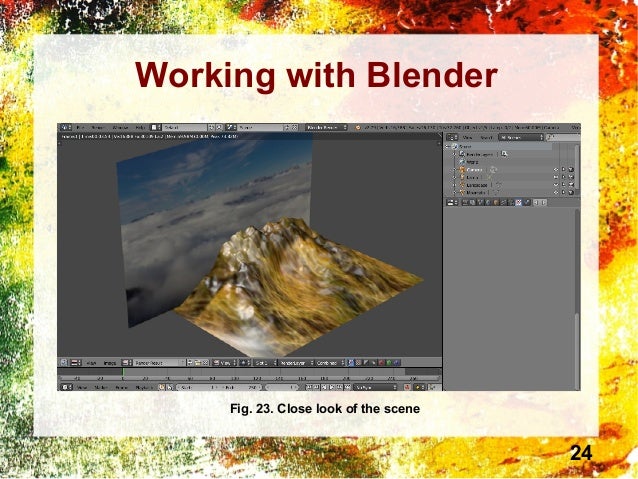
Task: Toggle the blue channel display button
Action: 397,363
